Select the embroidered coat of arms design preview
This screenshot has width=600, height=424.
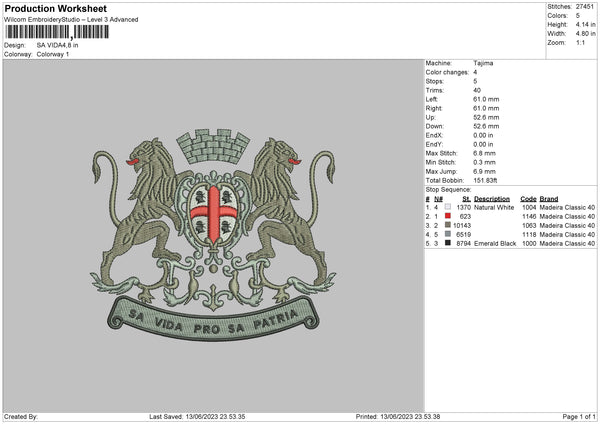coord(213,235)
